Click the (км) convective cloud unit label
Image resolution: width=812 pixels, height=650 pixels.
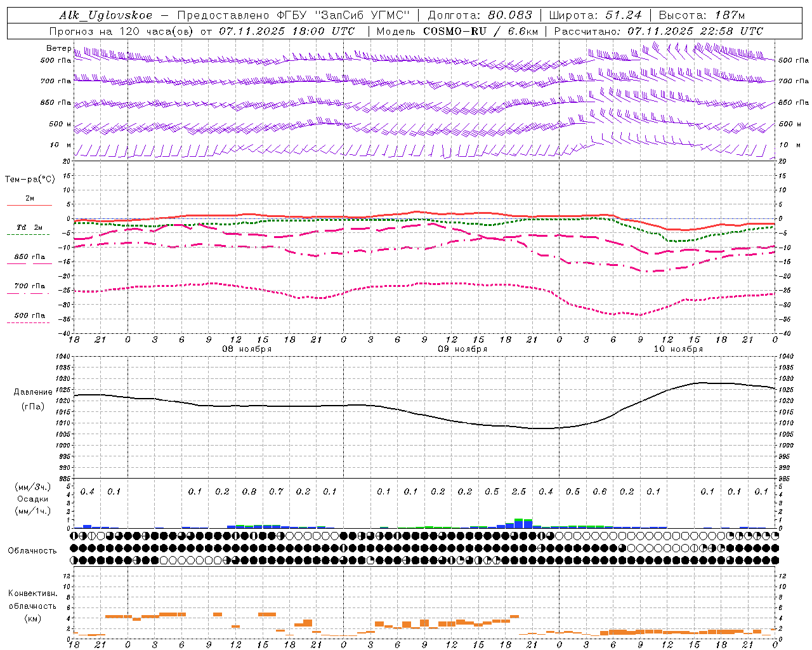coord(32,618)
